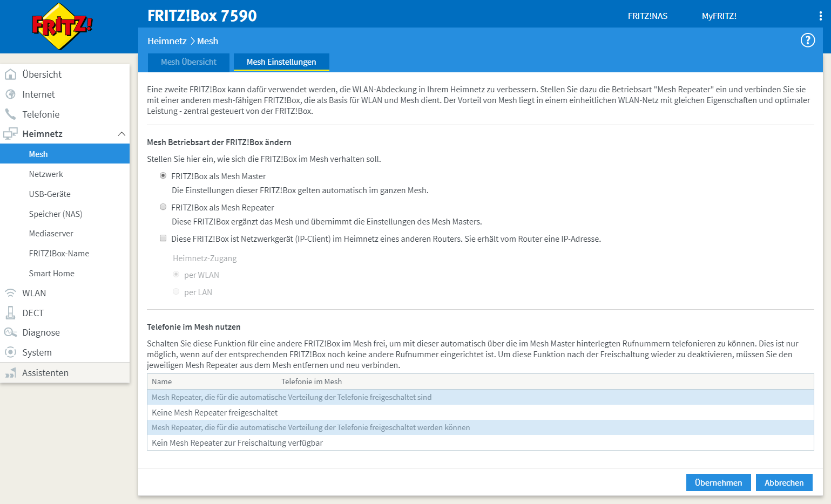Click the Internet globe icon
Viewport: 831px width, 504px height.
pos(10,94)
